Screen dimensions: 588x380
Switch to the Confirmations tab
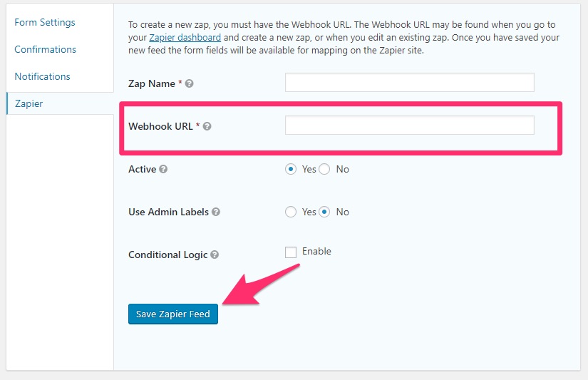coord(46,49)
